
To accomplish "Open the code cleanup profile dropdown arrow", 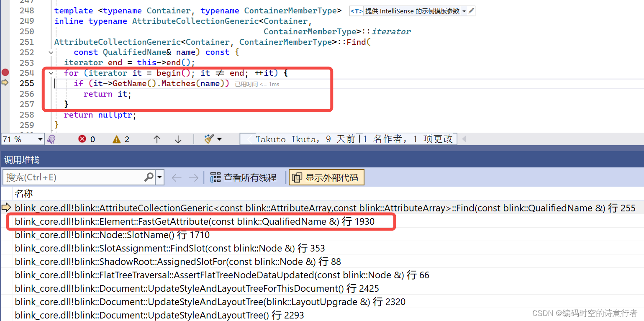I will 219,139.
